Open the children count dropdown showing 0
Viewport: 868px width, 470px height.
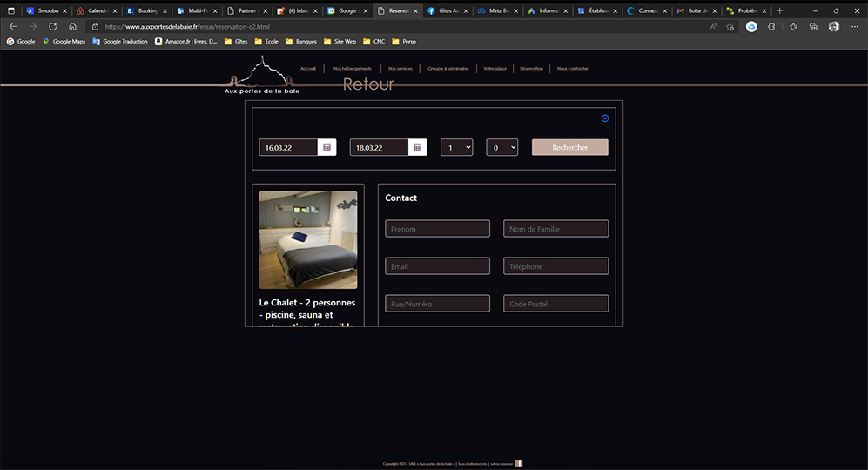pos(502,147)
